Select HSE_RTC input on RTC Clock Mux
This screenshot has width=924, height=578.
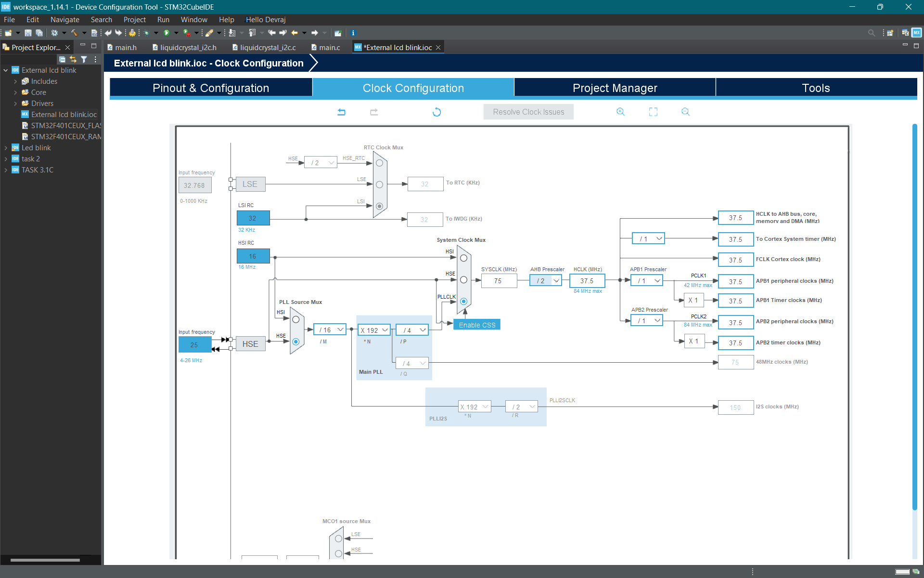click(379, 163)
